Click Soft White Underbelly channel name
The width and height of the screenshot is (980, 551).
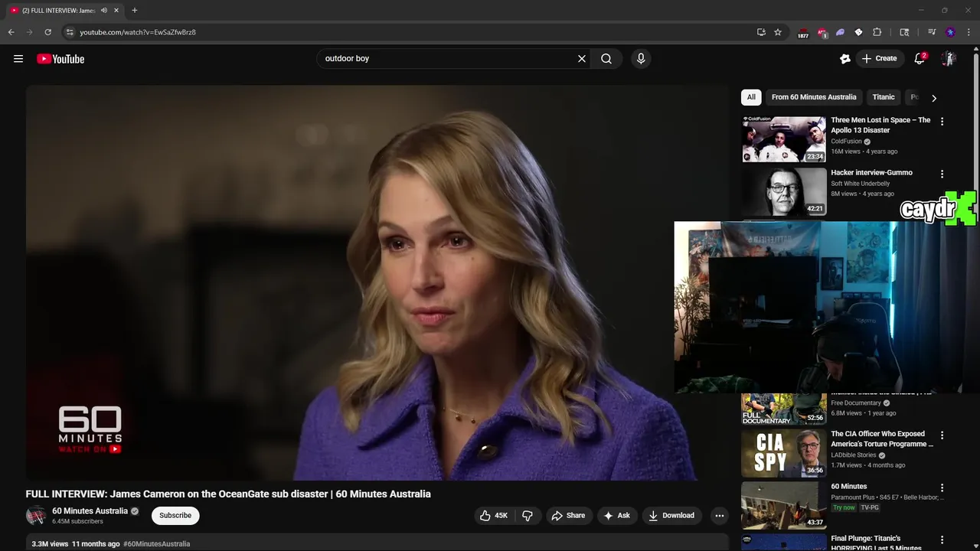coord(861,184)
